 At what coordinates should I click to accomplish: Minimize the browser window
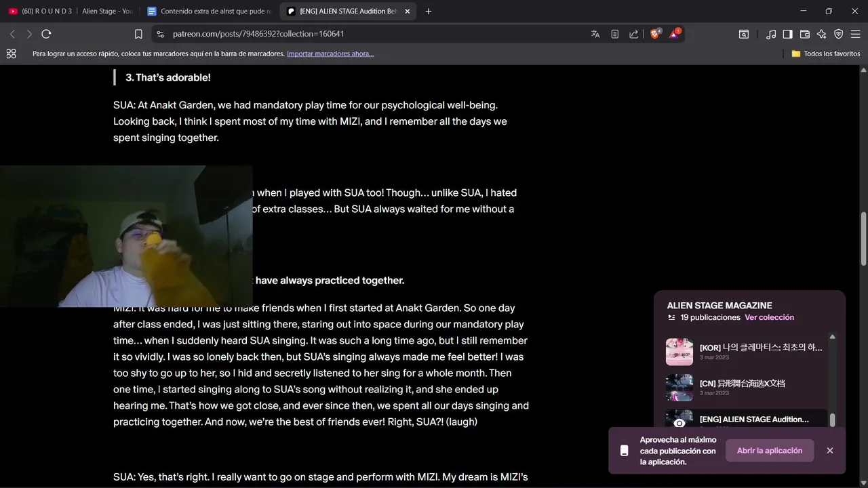803,11
